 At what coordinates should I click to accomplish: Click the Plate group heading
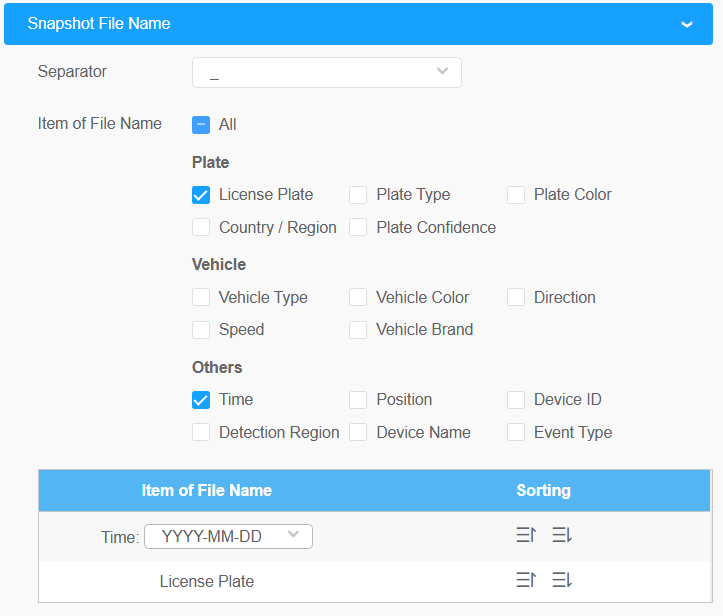[210, 162]
